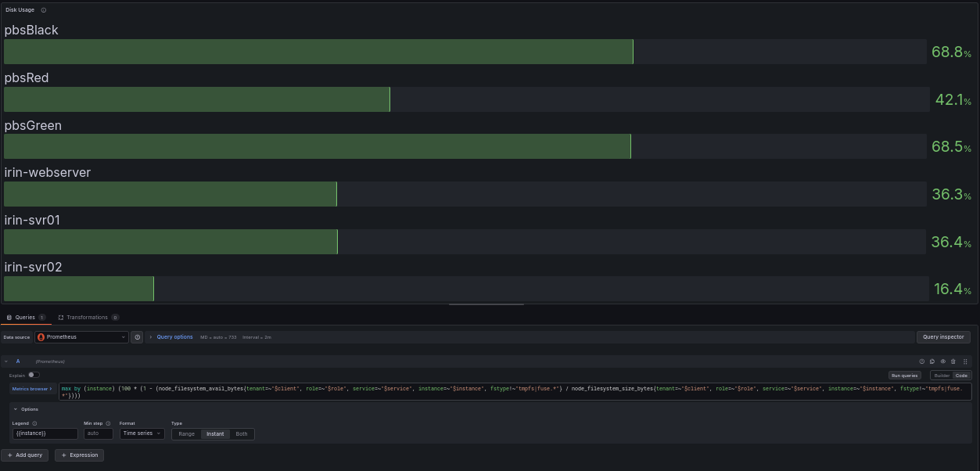
Task: Switch the editor to Code mode
Action: [x=960, y=376]
